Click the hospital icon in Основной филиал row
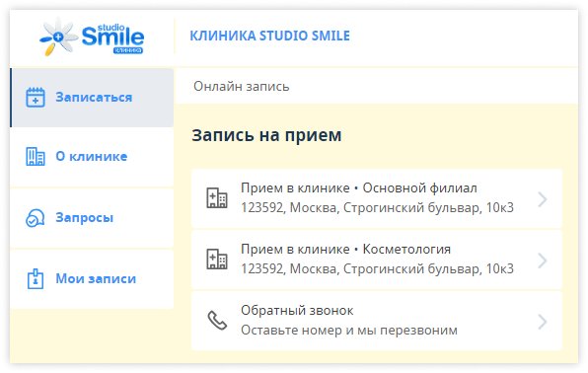Screen dimensions: 588x373 click(217, 197)
